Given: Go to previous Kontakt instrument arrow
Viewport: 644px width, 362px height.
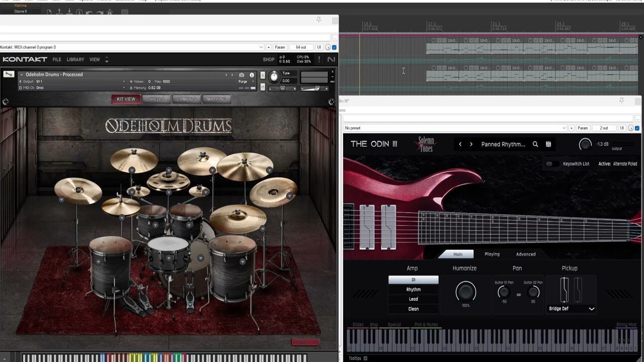Looking at the screenshot, I should pyautogui.click(x=226, y=75).
